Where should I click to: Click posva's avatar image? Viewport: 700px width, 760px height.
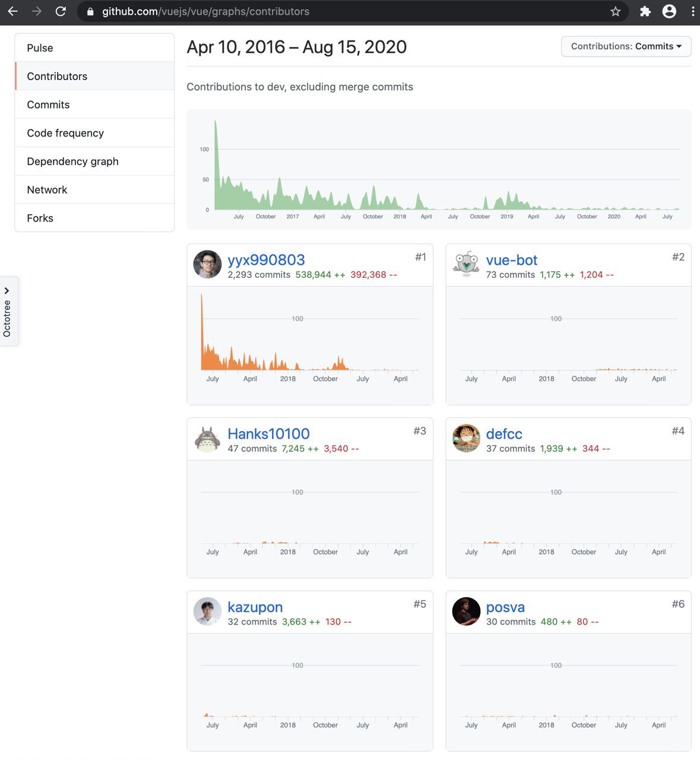click(466, 612)
